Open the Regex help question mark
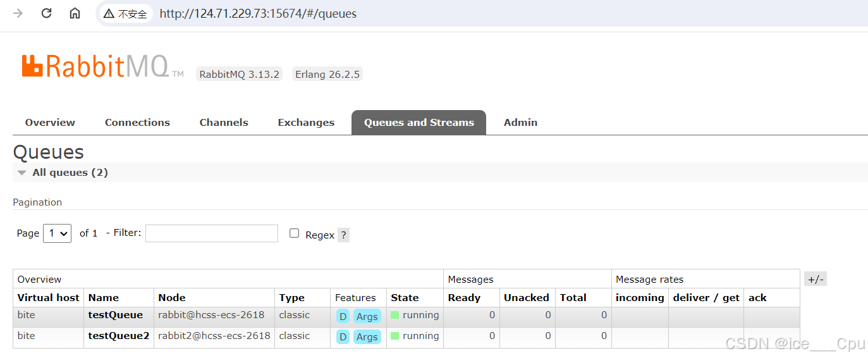This screenshot has width=868, height=358. click(343, 235)
